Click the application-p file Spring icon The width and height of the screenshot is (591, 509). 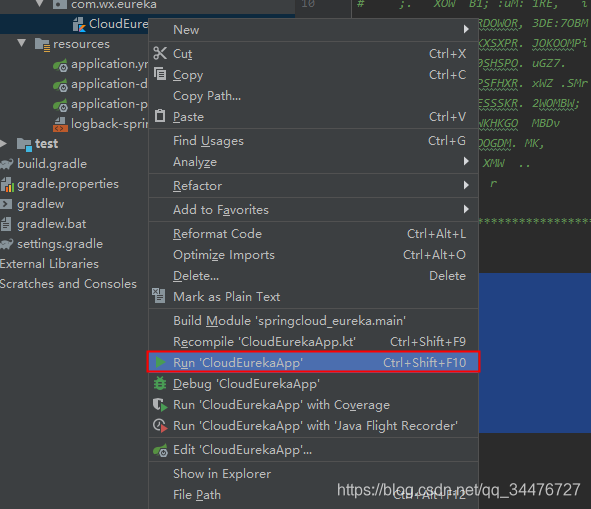(60, 105)
